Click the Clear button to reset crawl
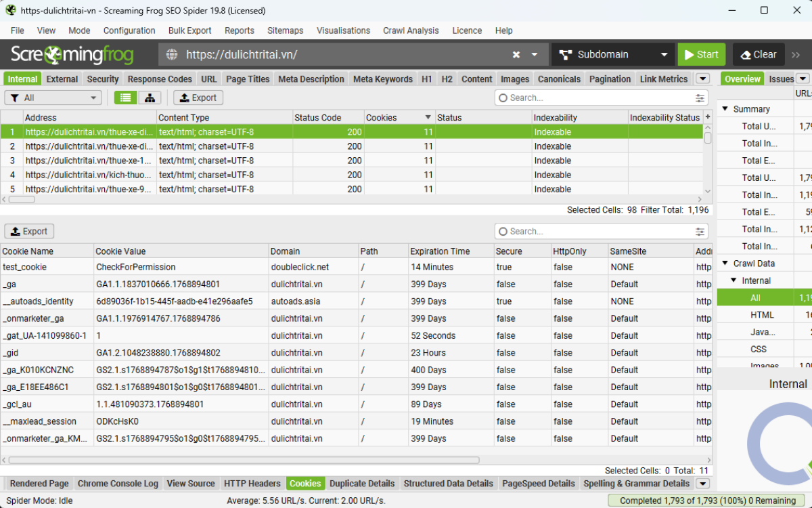 pos(758,54)
